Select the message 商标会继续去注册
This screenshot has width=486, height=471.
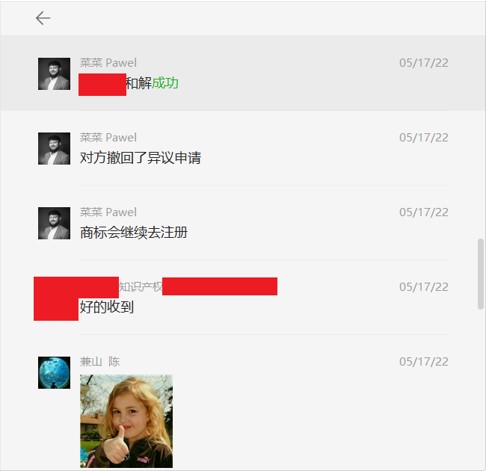pos(134,232)
